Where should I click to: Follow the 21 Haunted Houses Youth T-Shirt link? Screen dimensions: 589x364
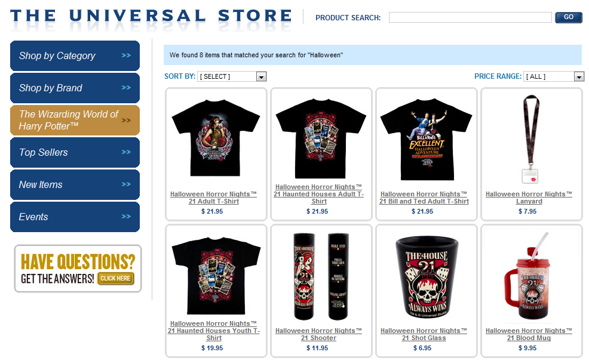pos(214,331)
